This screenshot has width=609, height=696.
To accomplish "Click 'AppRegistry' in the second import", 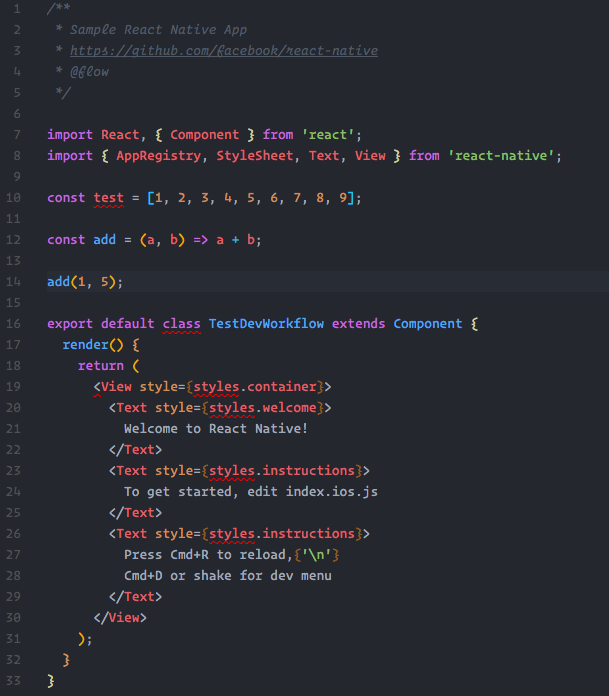I will (x=158, y=156).
